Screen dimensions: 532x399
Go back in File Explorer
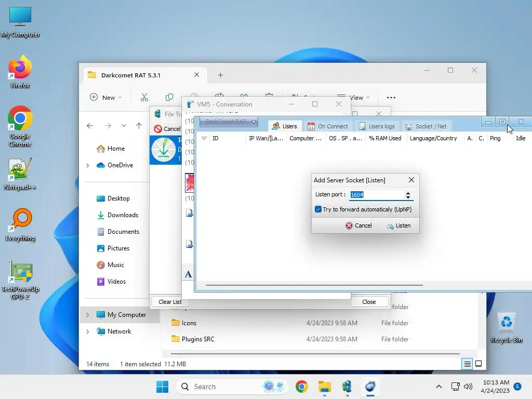(90, 126)
